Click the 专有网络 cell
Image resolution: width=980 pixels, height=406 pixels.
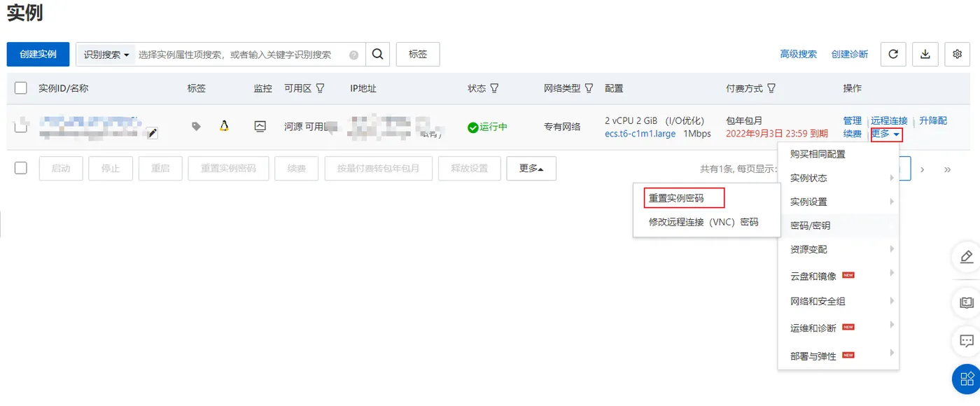[x=562, y=127]
